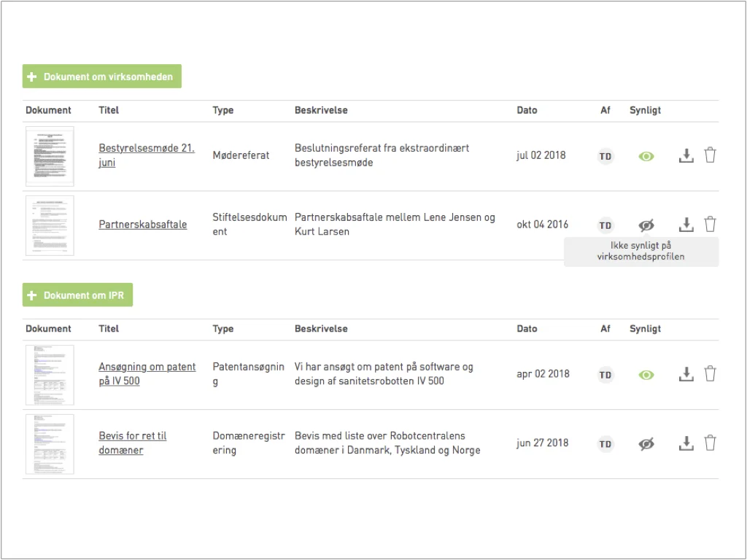This screenshot has width=747, height=560.
Task: Delete the Ansøgning om patent document
Action: coord(710,374)
